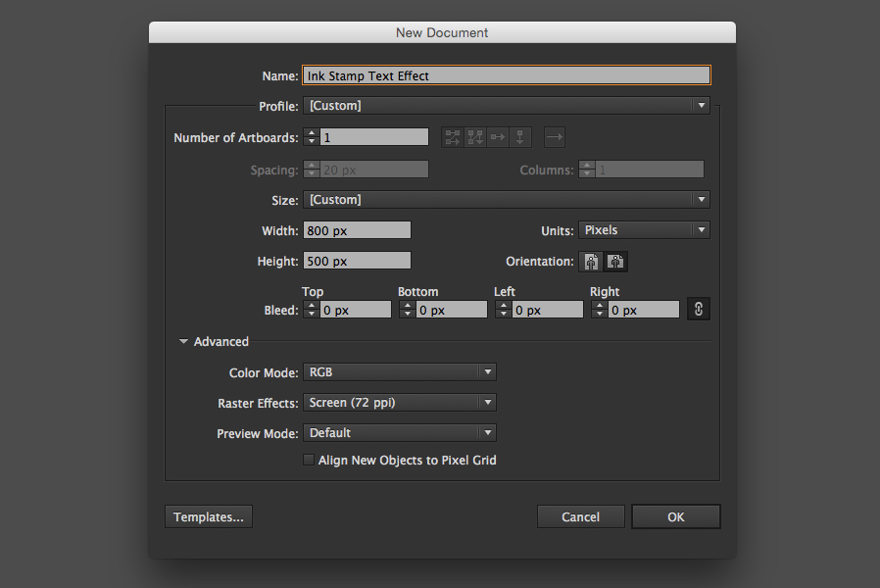Increase the Top bleed value with the up stepper
880x588 pixels.
click(312, 304)
